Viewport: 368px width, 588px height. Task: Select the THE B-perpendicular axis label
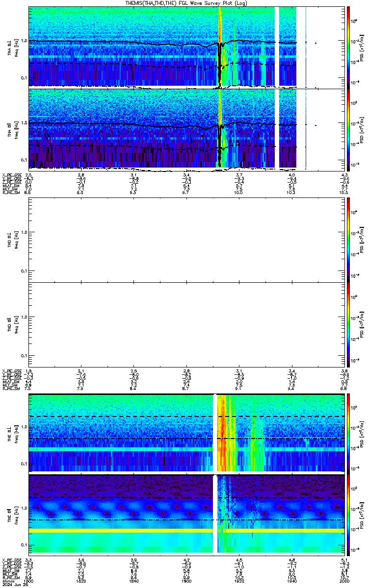tap(9, 433)
